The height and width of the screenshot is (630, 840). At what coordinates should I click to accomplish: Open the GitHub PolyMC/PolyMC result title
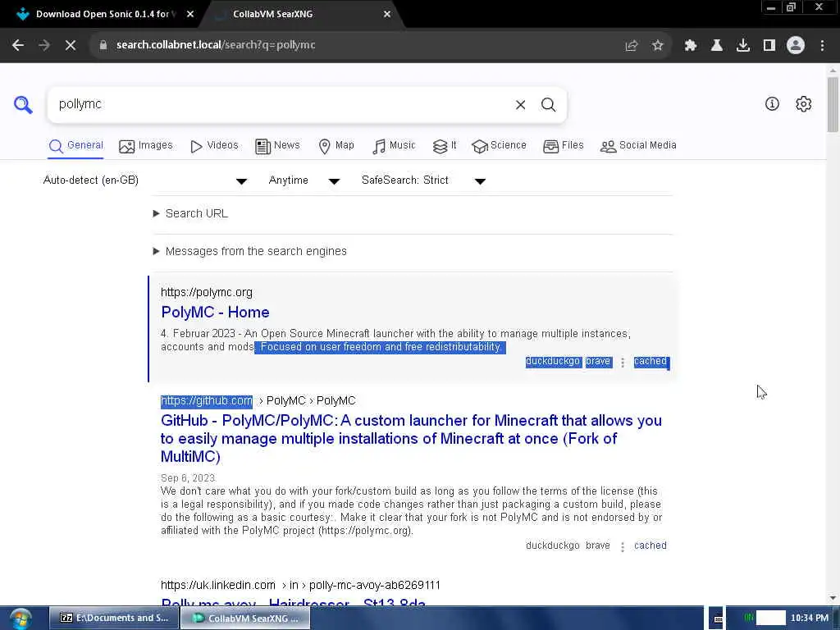[412, 438]
